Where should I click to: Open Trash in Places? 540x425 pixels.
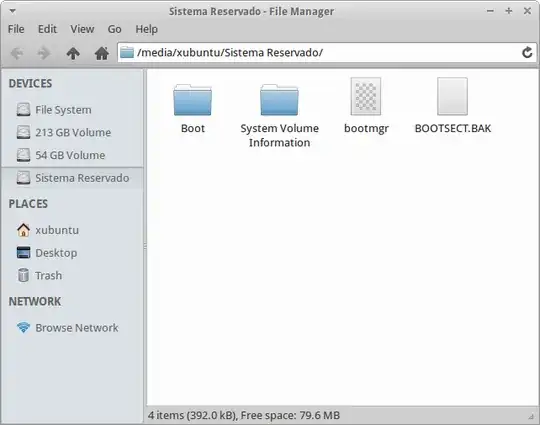pyautogui.click(x=72, y=276)
